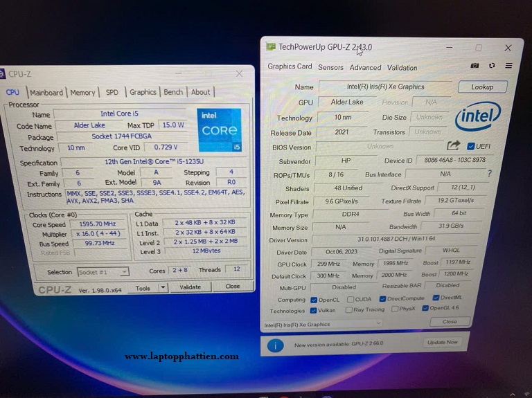The image size is (532, 398).
Task: Click the DirectX Support value 12 (12_1)
Action: (x=463, y=187)
